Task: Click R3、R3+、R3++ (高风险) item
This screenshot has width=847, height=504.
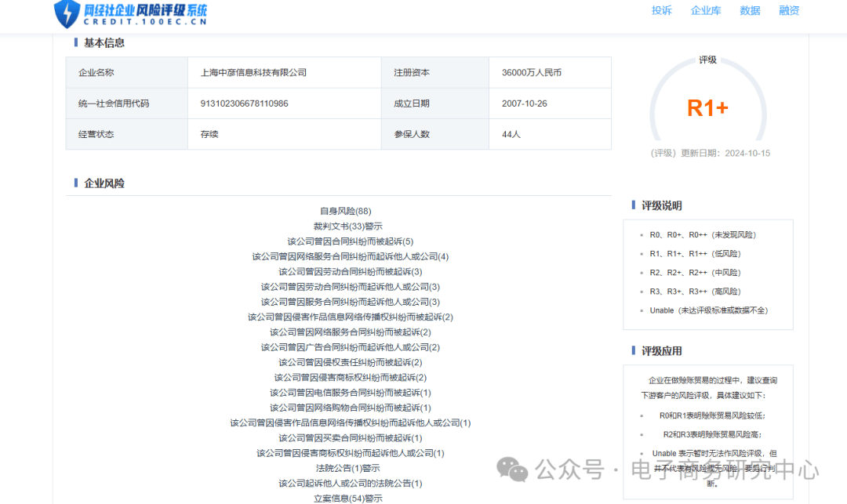Action: click(695, 292)
